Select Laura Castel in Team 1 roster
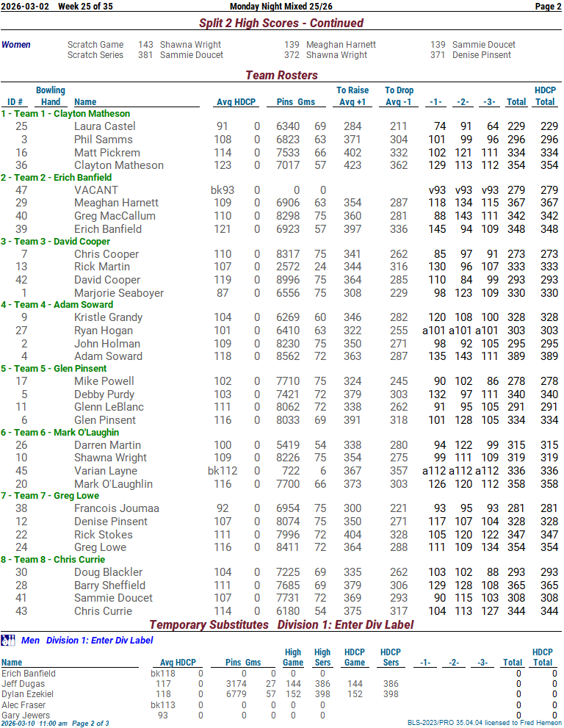The image size is (564, 728). coord(104,126)
